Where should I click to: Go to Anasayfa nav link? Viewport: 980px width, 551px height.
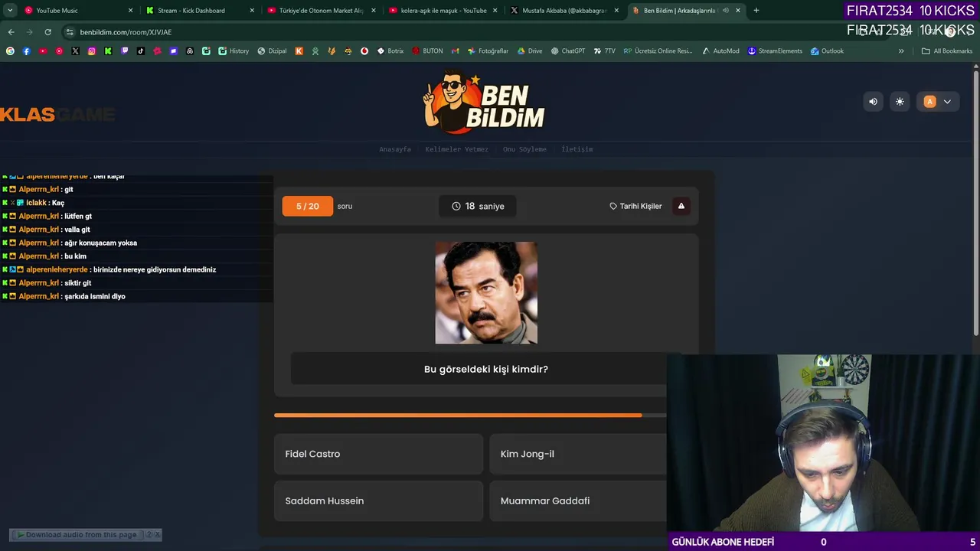tap(395, 149)
